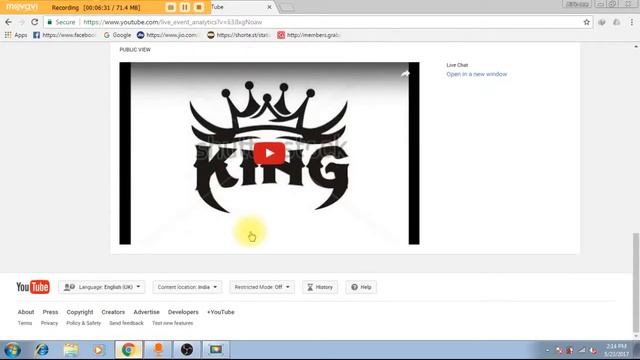Open the Creators footer link
Viewport: 640px width, 360px height.
tap(113, 312)
